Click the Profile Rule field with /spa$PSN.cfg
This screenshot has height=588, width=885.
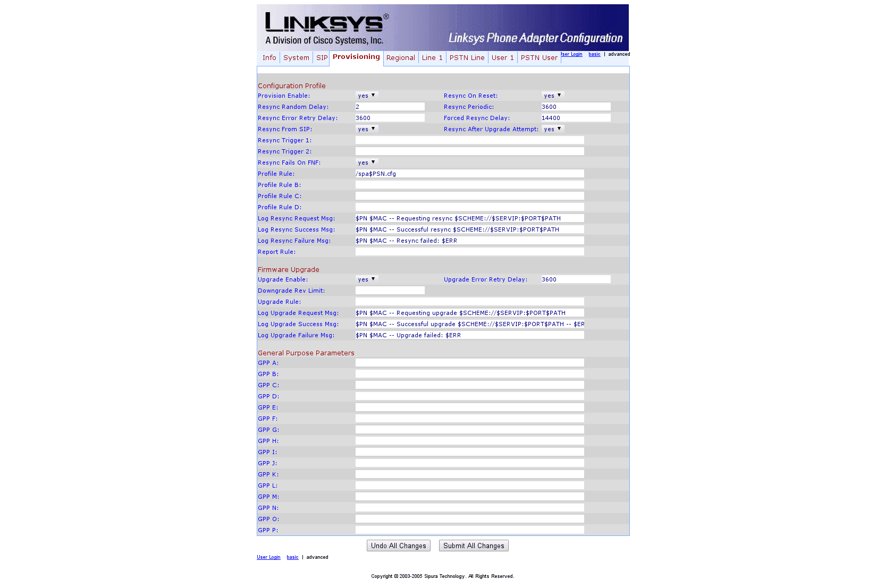[470, 174]
